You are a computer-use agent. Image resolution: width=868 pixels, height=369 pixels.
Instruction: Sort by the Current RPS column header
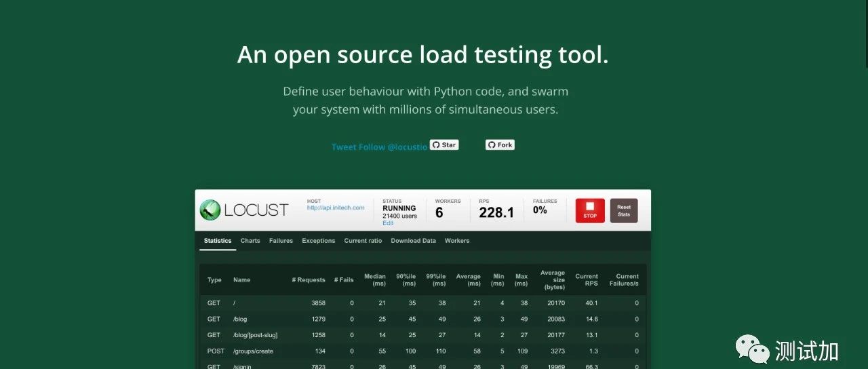click(587, 280)
